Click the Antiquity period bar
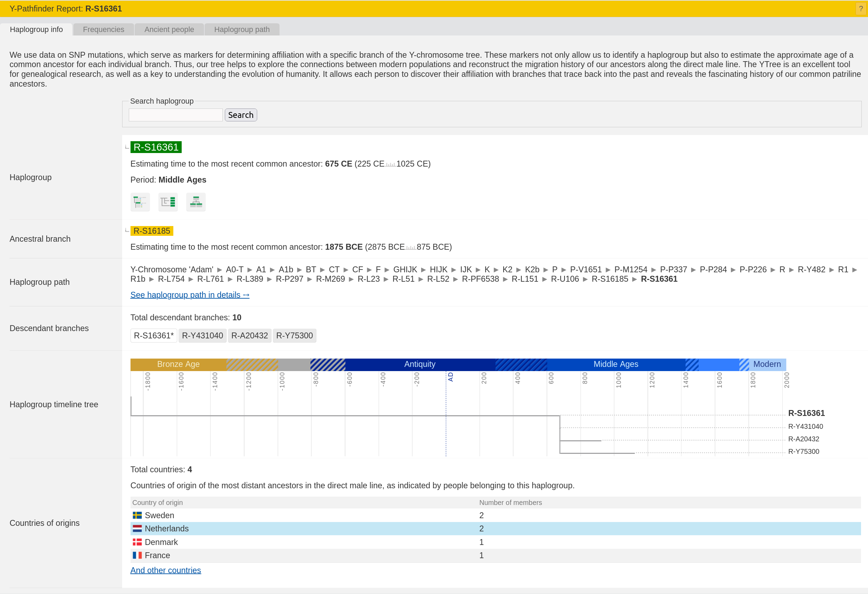868x594 pixels. pos(420,364)
